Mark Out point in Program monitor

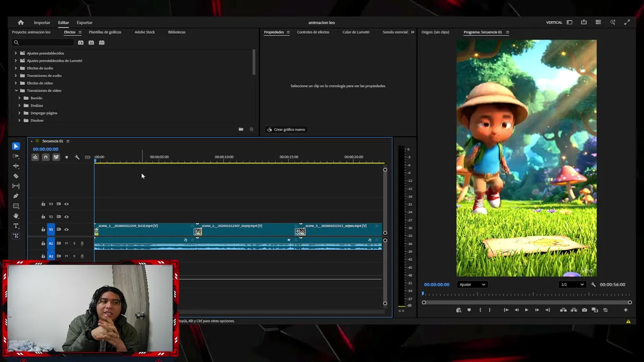pos(490,310)
